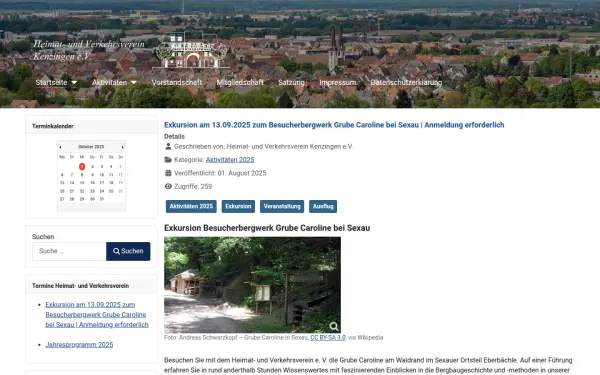This screenshot has height=375, width=600.
Task: Open the Aktivitäten menu item
Action: (109, 82)
